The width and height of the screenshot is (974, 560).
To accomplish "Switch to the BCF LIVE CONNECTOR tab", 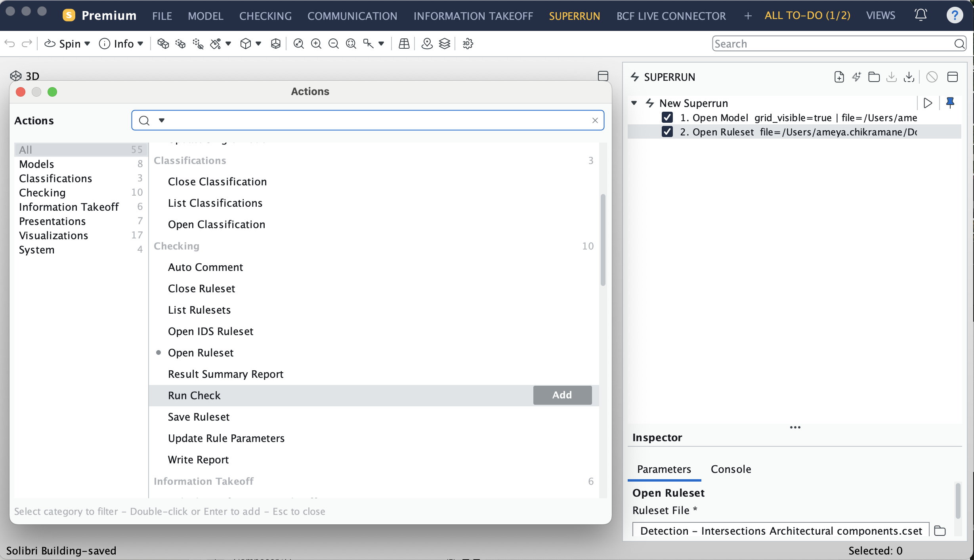I will click(671, 16).
